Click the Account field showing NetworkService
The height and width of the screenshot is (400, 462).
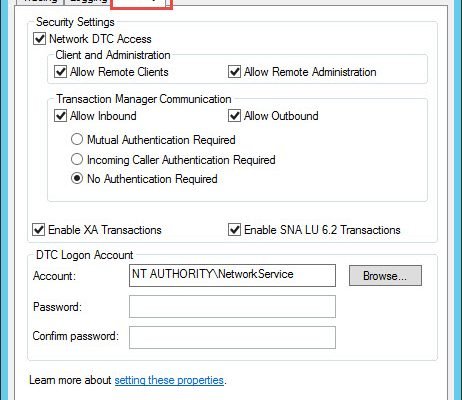[232, 275]
